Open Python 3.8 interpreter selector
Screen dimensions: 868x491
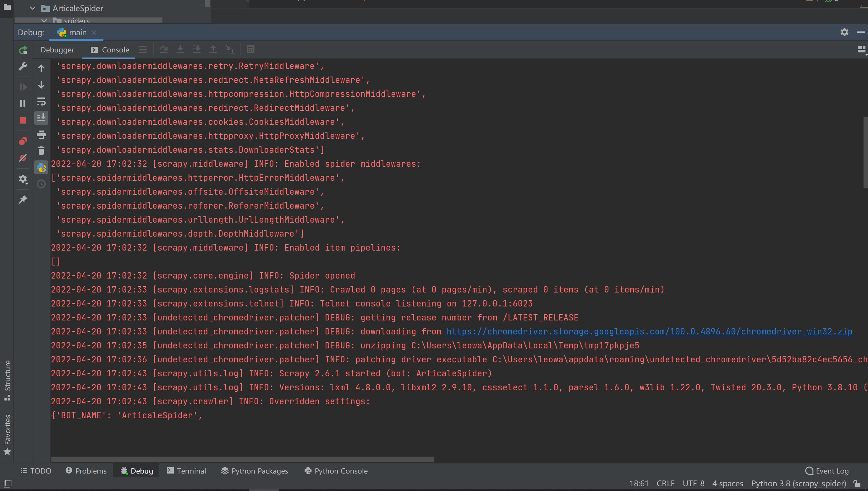(798, 483)
